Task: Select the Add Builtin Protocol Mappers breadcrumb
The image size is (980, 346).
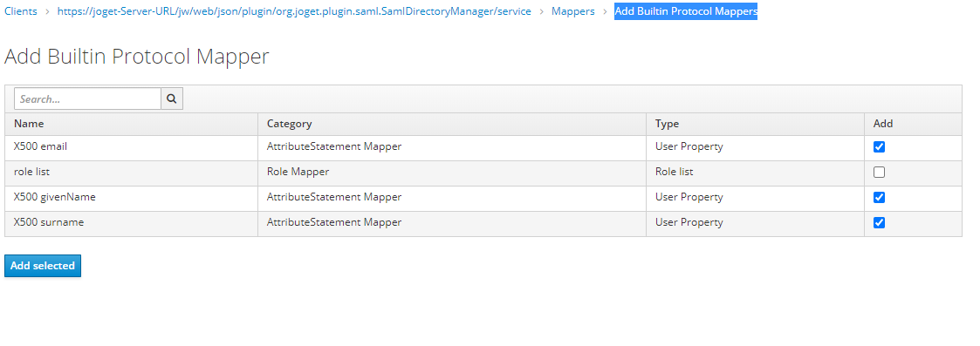Action: pos(686,11)
